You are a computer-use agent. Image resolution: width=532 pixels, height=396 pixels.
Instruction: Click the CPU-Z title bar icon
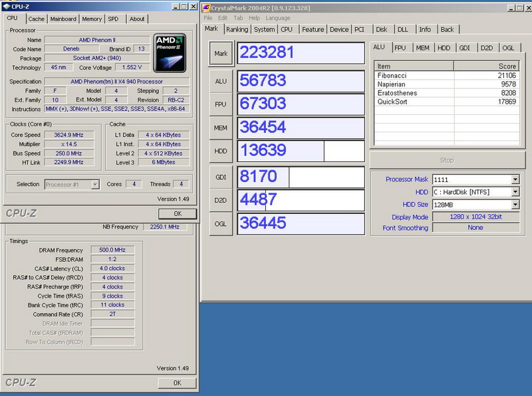click(x=6, y=7)
